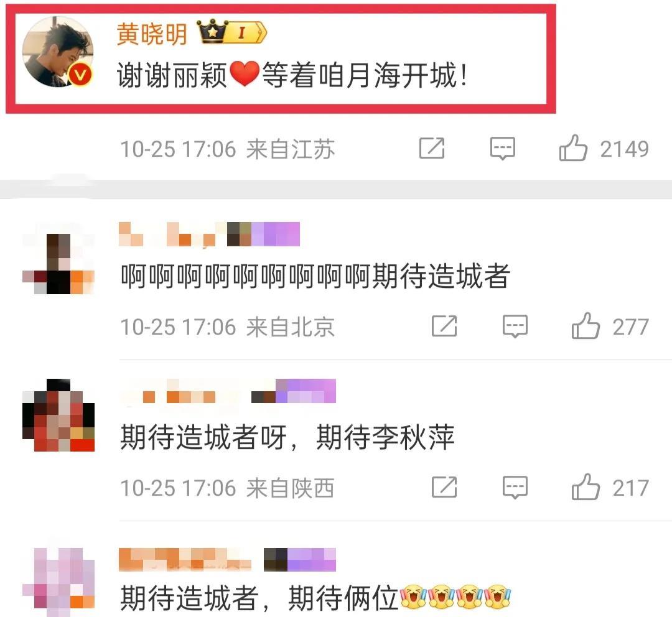The width and height of the screenshot is (672, 617).
Task: Open 黄晓明's profile avatar
Action: coord(58,52)
